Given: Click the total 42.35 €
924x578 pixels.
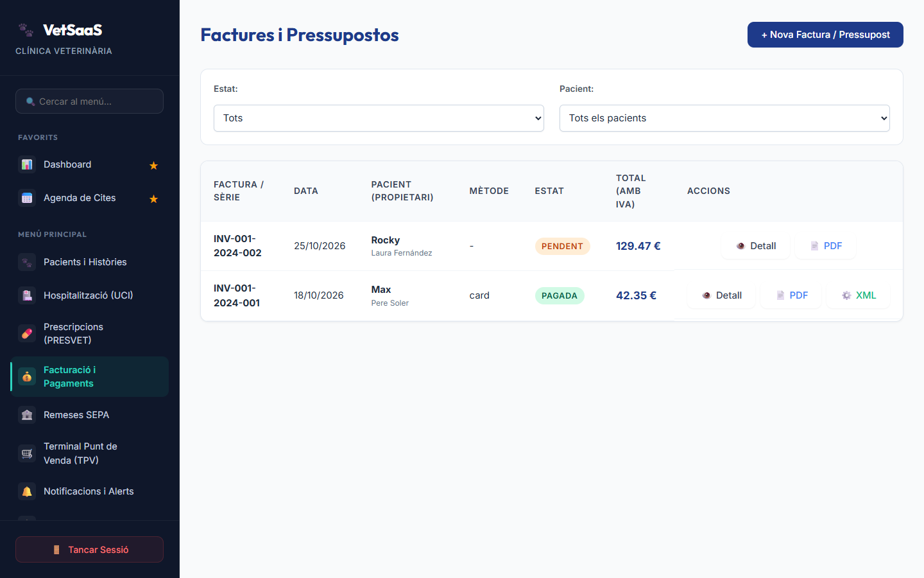Looking at the screenshot, I should [x=636, y=295].
